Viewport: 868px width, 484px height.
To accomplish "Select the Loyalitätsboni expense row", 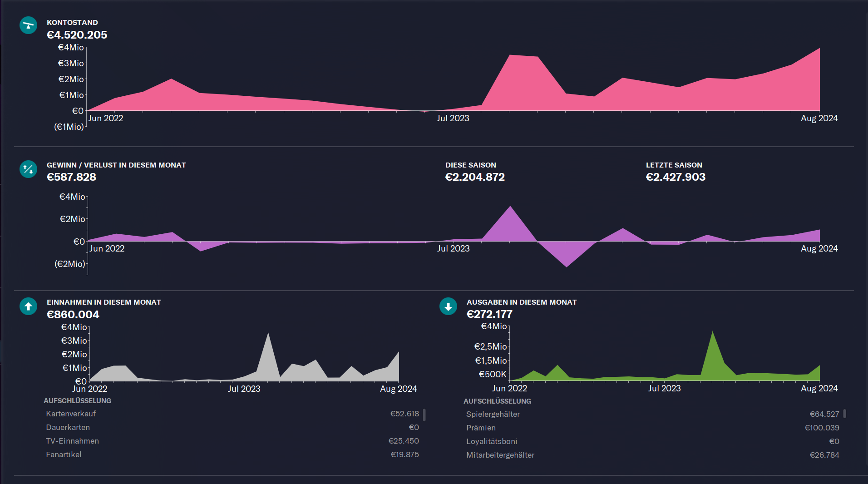I will [x=652, y=441].
